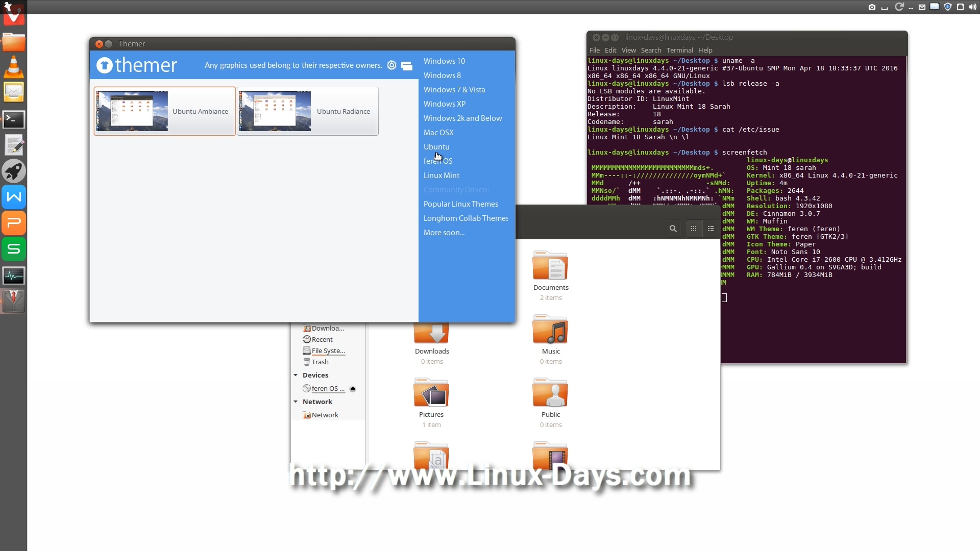Launch the text editor dock icon
This screenshot has width=980, height=551.
tap(14, 145)
